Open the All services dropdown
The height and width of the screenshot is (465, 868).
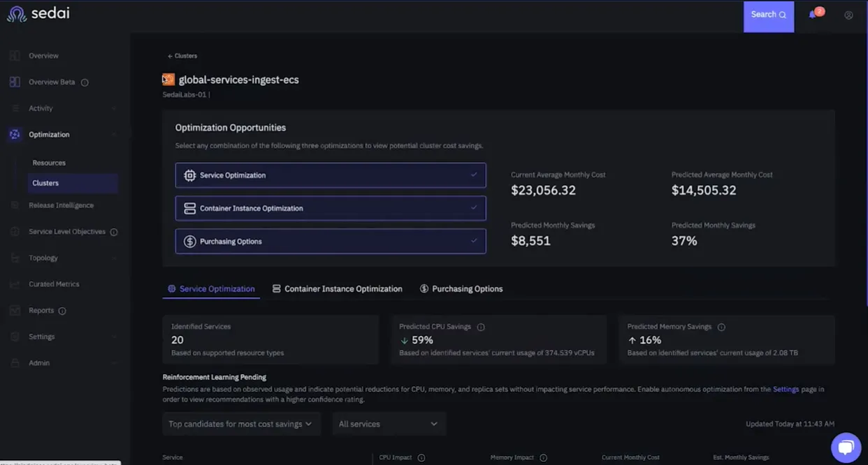coord(389,424)
